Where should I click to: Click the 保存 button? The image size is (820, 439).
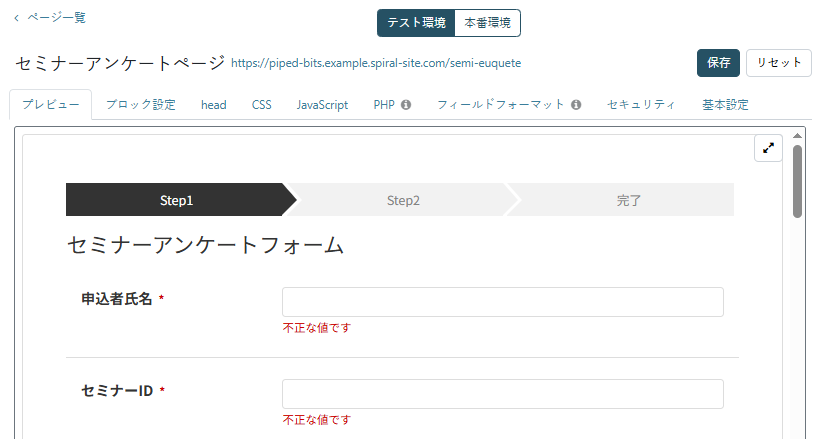coord(718,63)
